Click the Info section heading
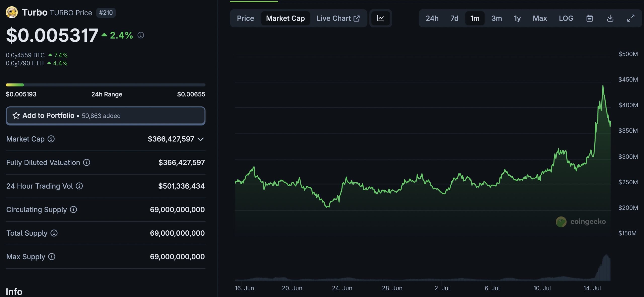The image size is (644, 297). pos(14,292)
